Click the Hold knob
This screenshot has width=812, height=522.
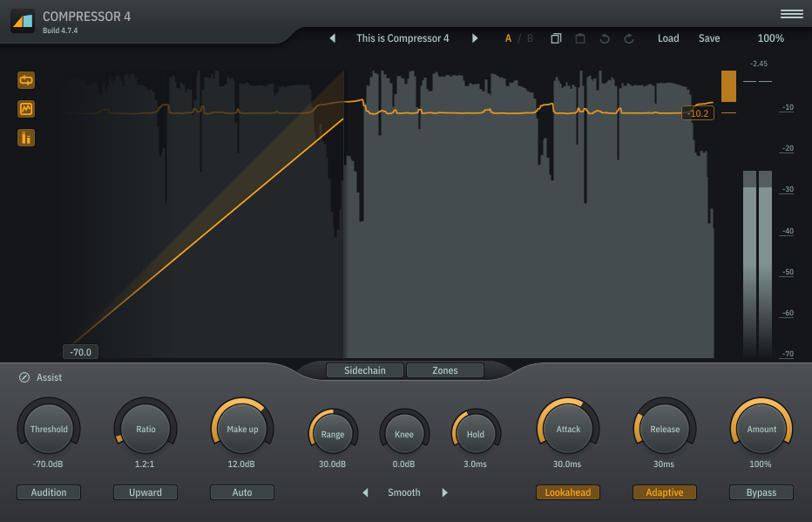[476, 434]
